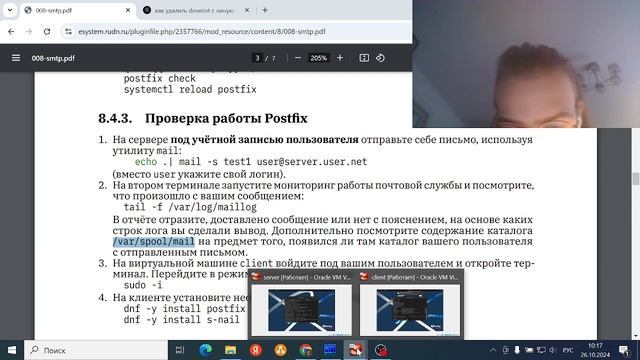Screen dimensions: 640x360
Task: Open the PDF viewer sidebar menu
Action: pos(16,58)
